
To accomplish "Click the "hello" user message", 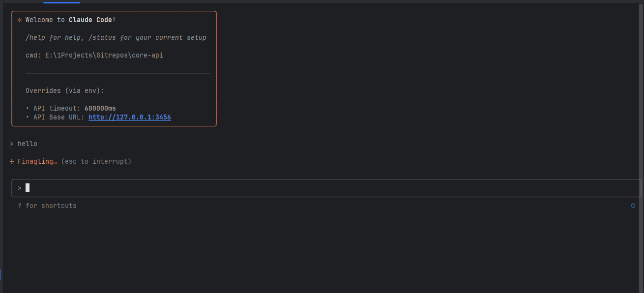I will coord(28,144).
